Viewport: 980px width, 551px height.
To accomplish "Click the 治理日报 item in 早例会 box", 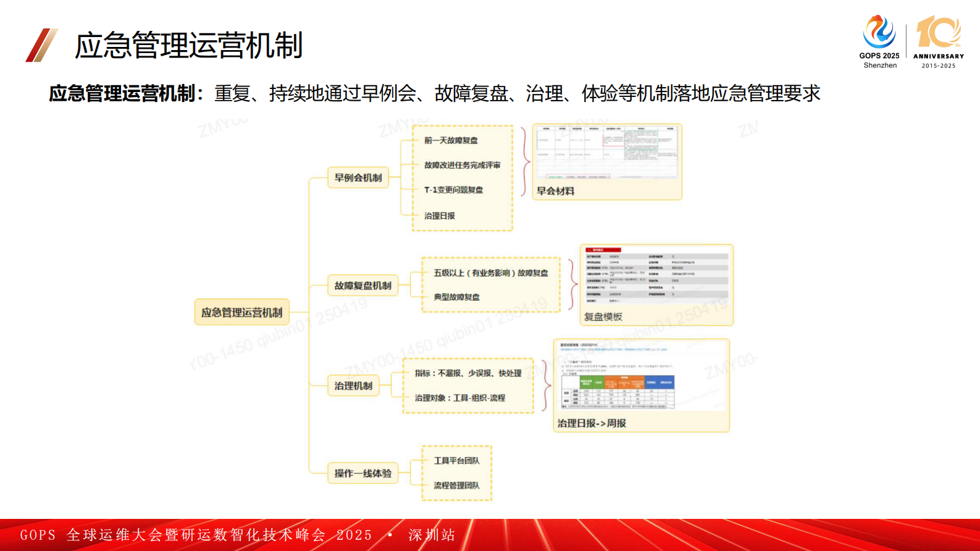I will tap(439, 216).
